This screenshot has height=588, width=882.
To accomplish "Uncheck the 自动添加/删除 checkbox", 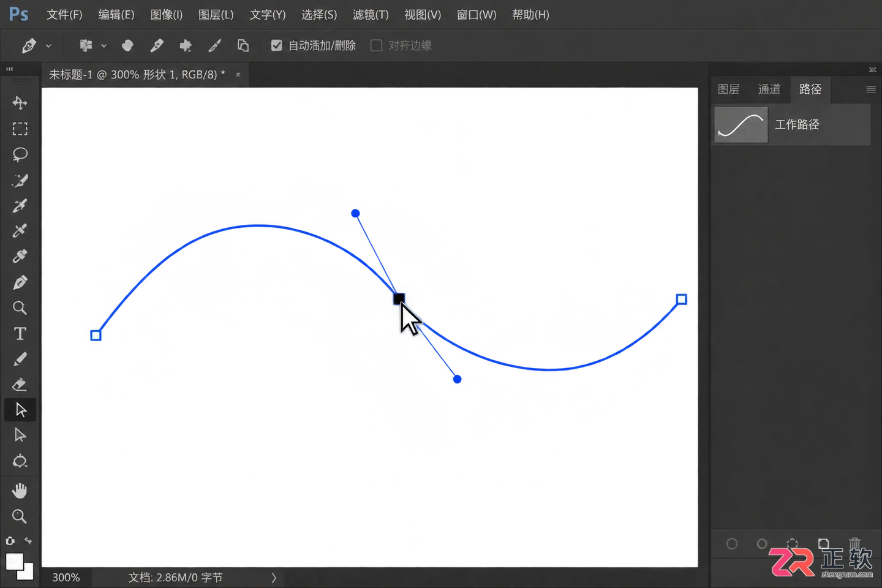I will tap(276, 45).
